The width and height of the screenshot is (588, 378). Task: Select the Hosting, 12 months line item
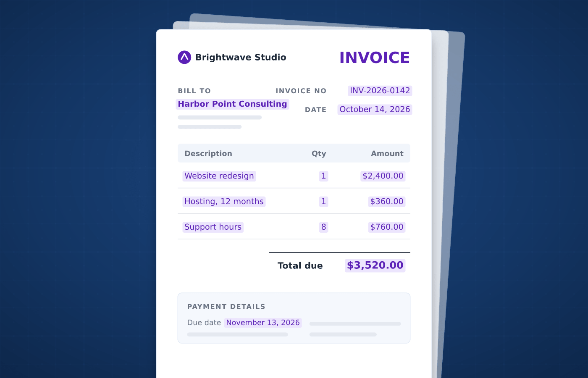click(224, 202)
